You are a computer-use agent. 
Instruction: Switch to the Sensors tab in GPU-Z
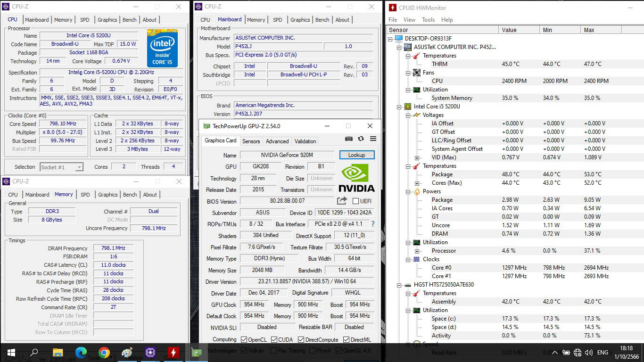251,141
